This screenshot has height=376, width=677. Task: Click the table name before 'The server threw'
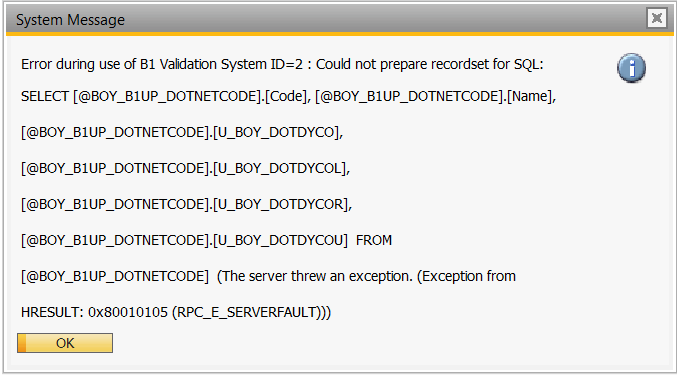point(115,276)
